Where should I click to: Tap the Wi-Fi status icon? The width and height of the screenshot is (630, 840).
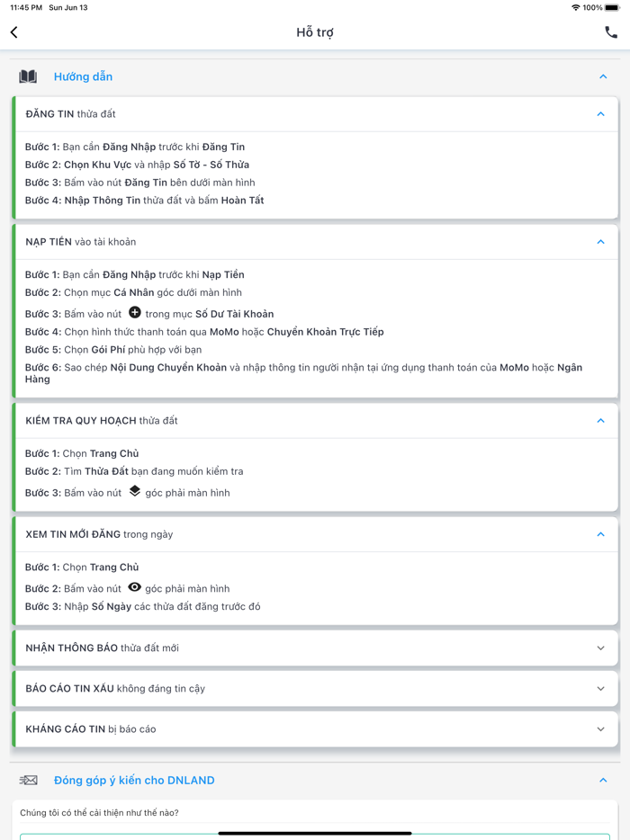point(575,7)
